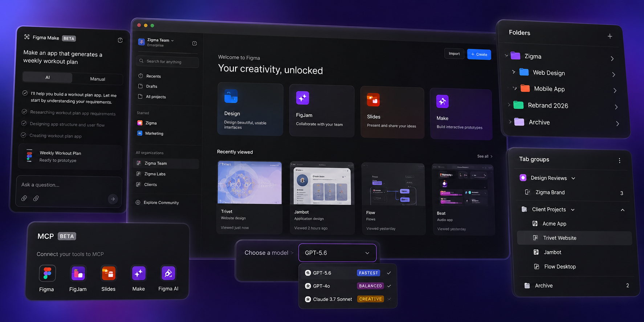The height and width of the screenshot is (322, 644).
Task: Open the Design card
Action: coord(250,109)
